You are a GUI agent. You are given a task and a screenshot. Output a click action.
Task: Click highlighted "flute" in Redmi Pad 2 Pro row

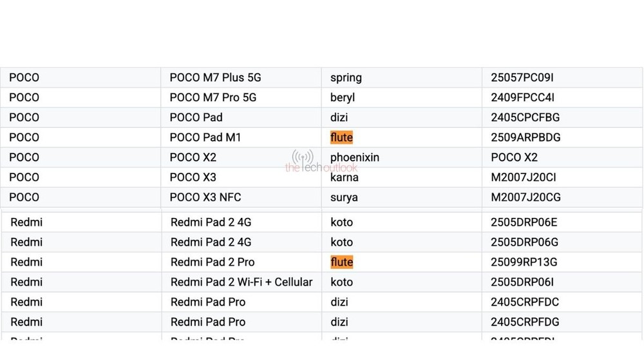[x=341, y=262]
